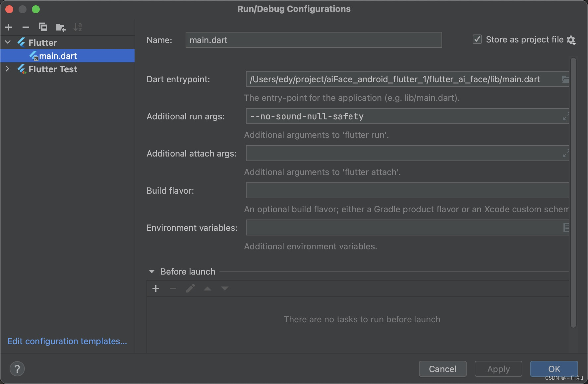The width and height of the screenshot is (588, 384).
Task: Click 'There are no tasks to run before launch'
Action: tap(362, 319)
